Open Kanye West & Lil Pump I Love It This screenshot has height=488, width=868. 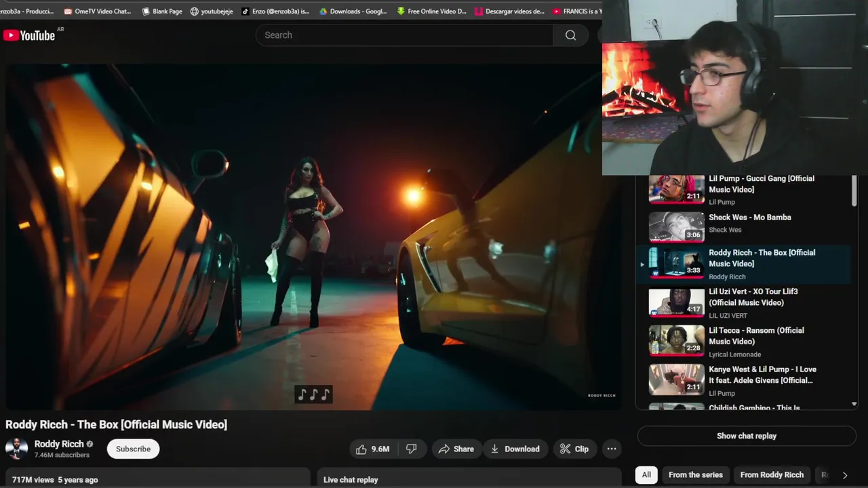763,375
